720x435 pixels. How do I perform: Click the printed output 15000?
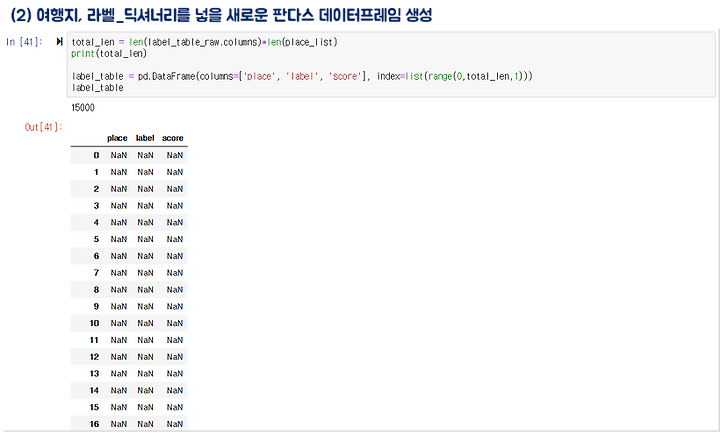coord(83,107)
